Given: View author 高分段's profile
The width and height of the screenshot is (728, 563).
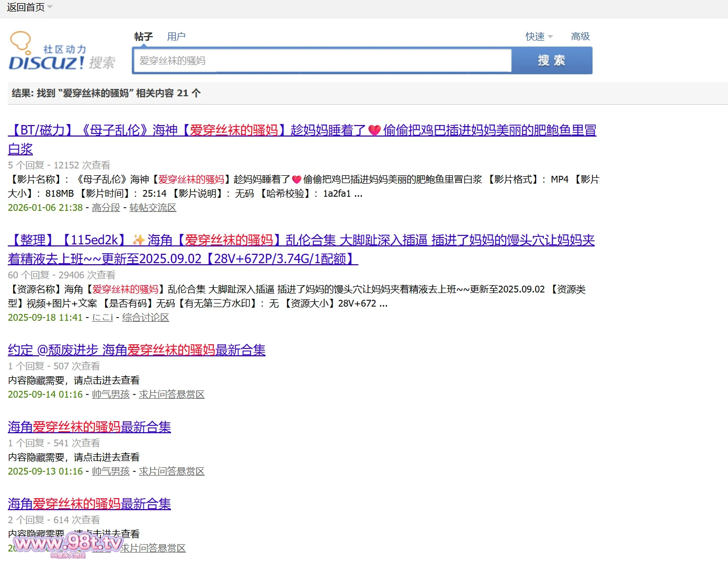Looking at the screenshot, I should [106, 208].
